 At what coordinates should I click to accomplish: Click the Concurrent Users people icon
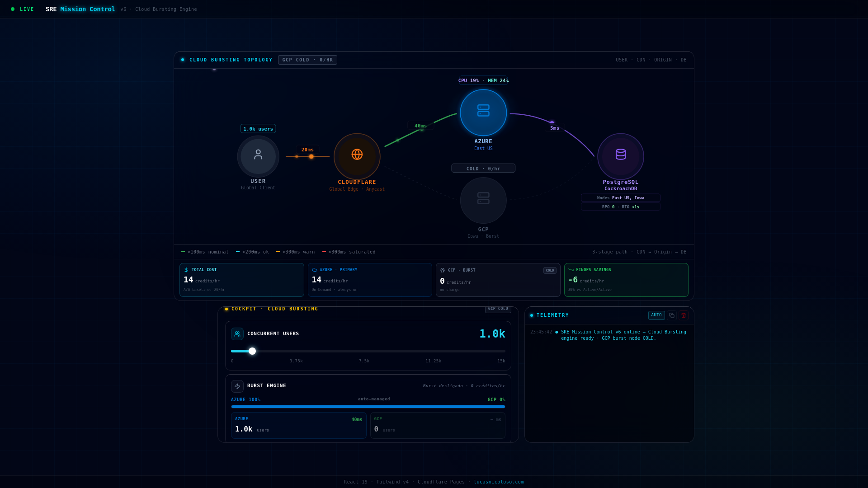pyautogui.click(x=237, y=334)
